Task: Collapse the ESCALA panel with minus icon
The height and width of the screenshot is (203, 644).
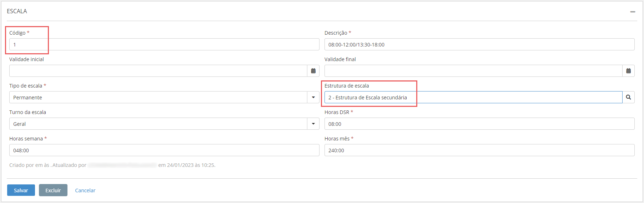Action: [x=633, y=12]
